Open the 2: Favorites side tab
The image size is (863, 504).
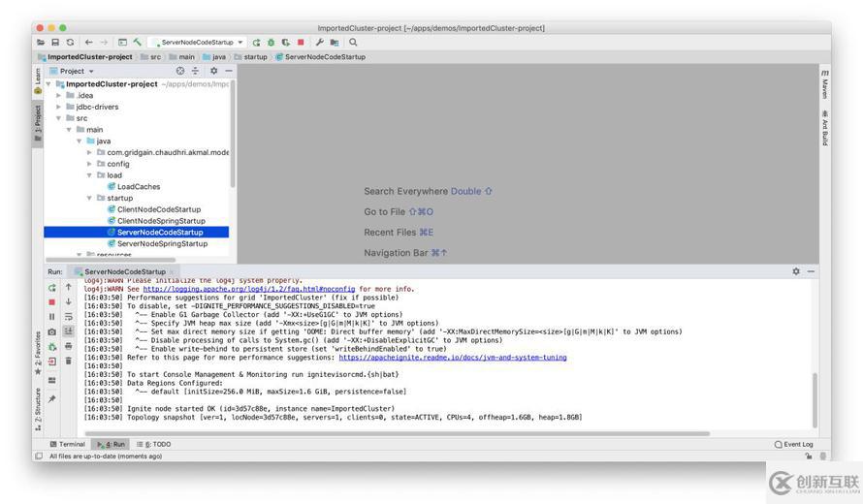click(x=38, y=353)
